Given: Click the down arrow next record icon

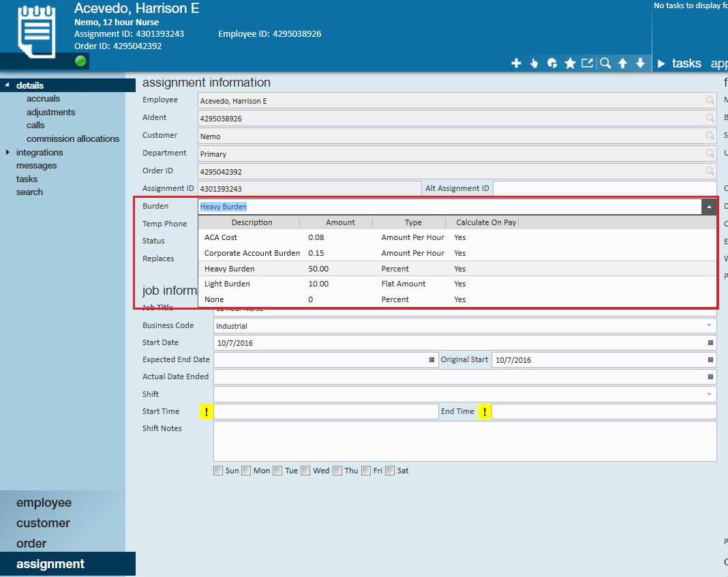Looking at the screenshot, I should pos(640,63).
